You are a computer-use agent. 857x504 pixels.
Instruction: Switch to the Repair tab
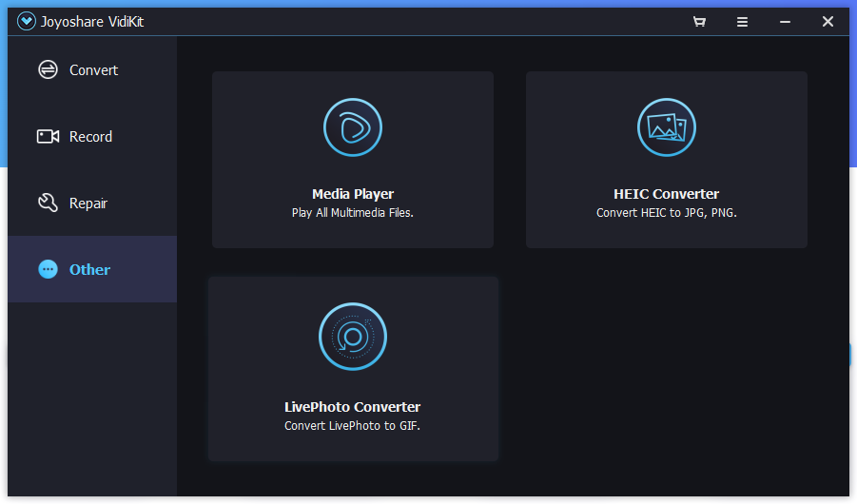92,203
